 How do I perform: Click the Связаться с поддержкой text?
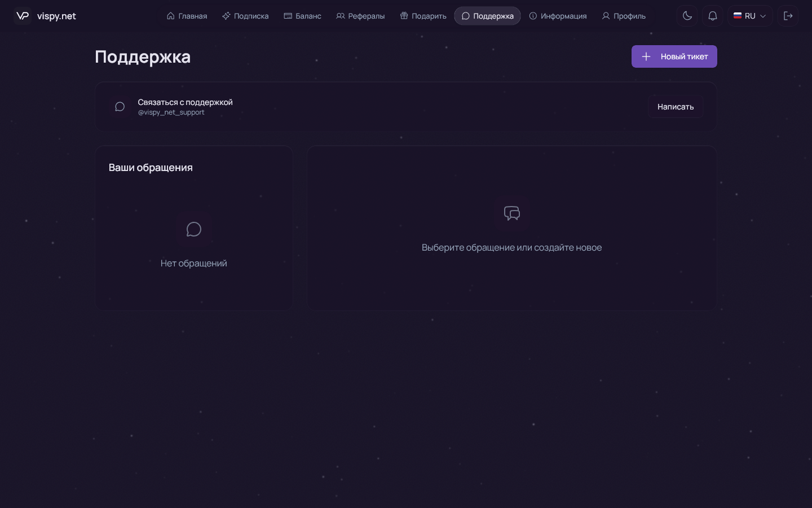(186, 102)
